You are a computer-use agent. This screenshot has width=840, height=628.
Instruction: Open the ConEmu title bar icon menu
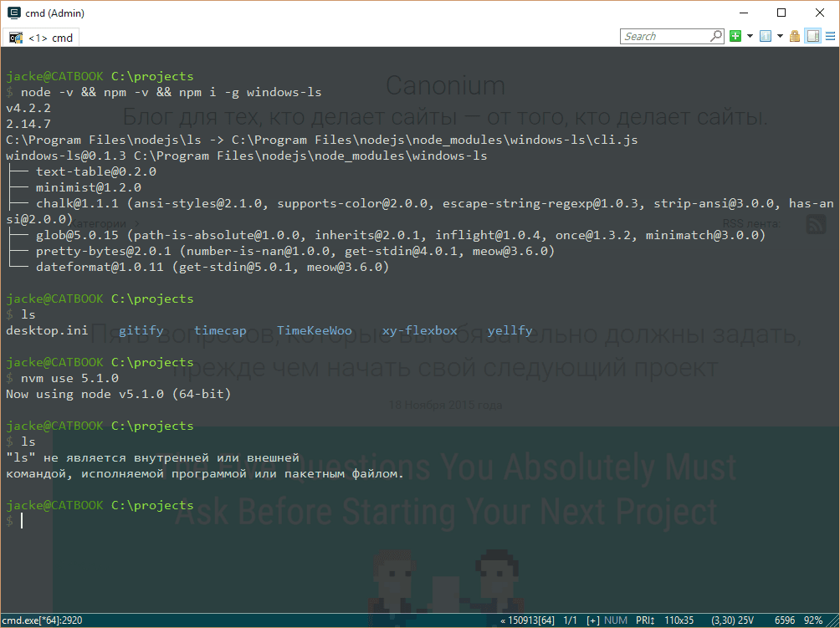coord(13,13)
